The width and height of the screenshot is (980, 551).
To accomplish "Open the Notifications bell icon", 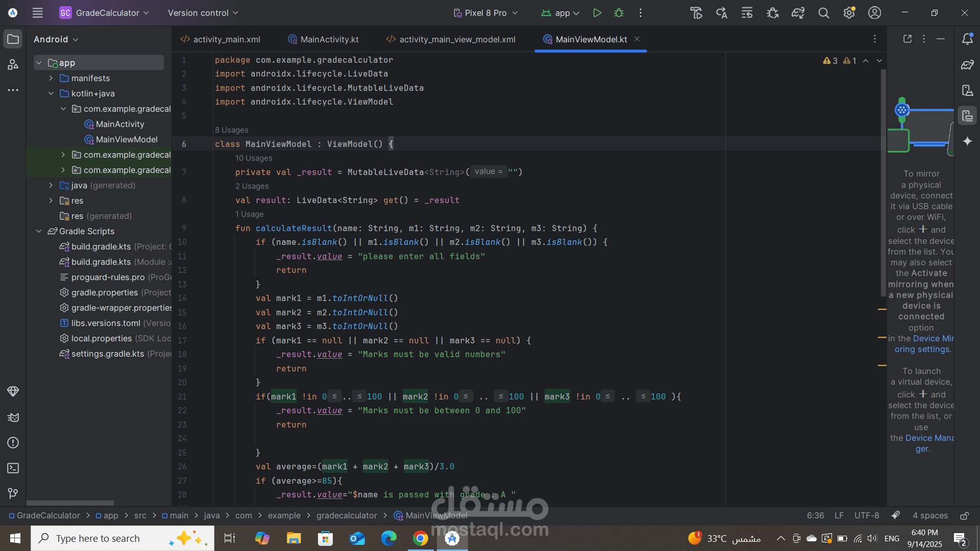I will pyautogui.click(x=967, y=39).
